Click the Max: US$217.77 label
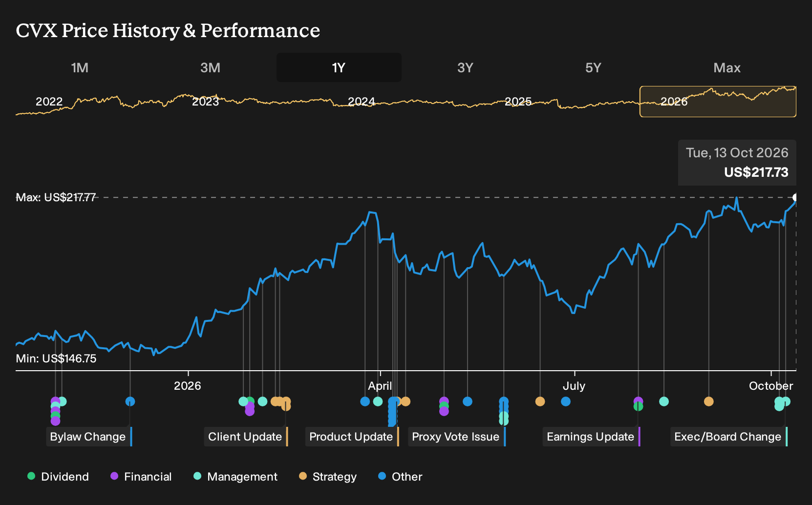The height and width of the screenshot is (505, 812). pos(56,197)
